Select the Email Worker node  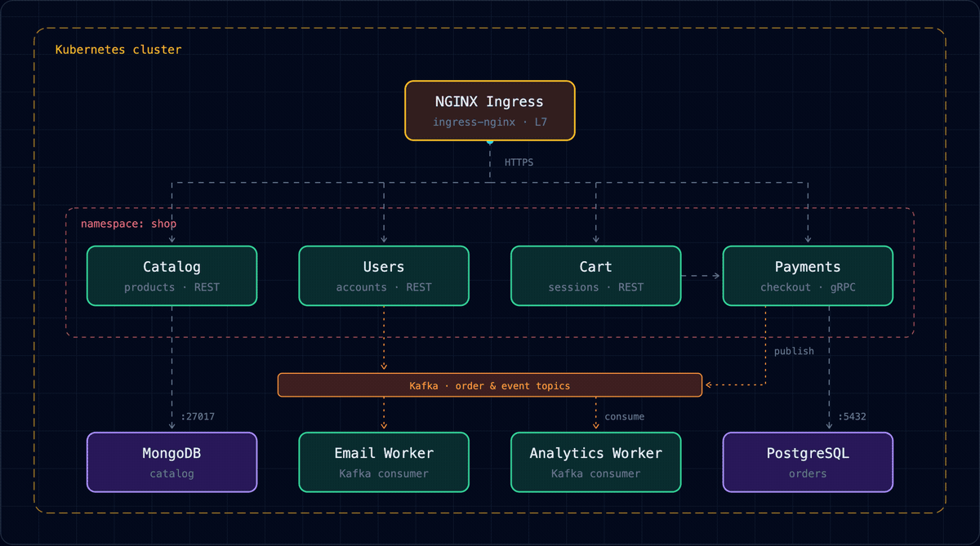click(384, 462)
